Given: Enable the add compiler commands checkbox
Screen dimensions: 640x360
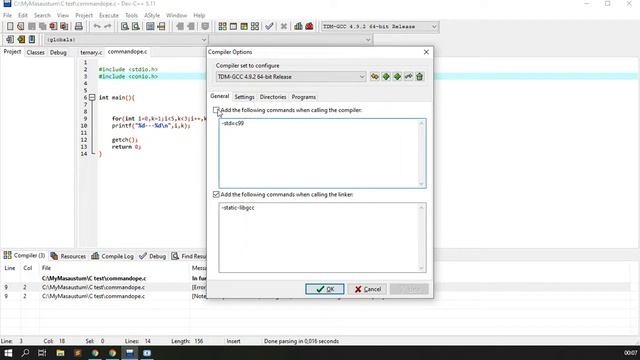Looking at the screenshot, I should [x=216, y=110].
